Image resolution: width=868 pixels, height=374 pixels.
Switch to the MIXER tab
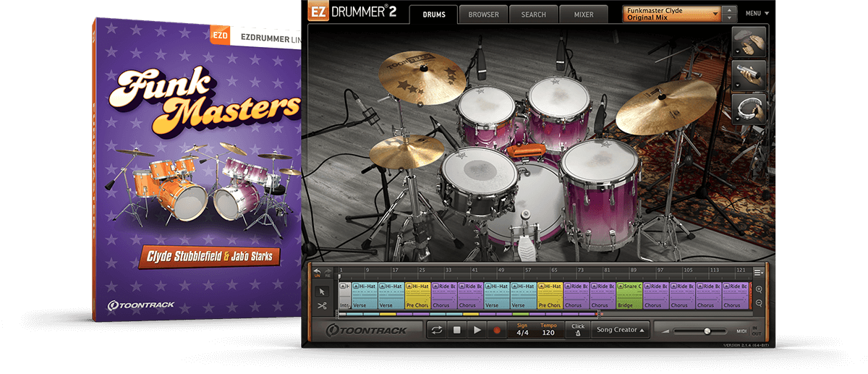click(x=584, y=14)
